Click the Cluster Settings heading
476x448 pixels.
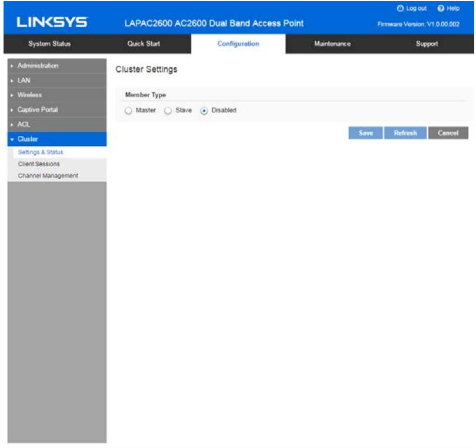(147, 69)
